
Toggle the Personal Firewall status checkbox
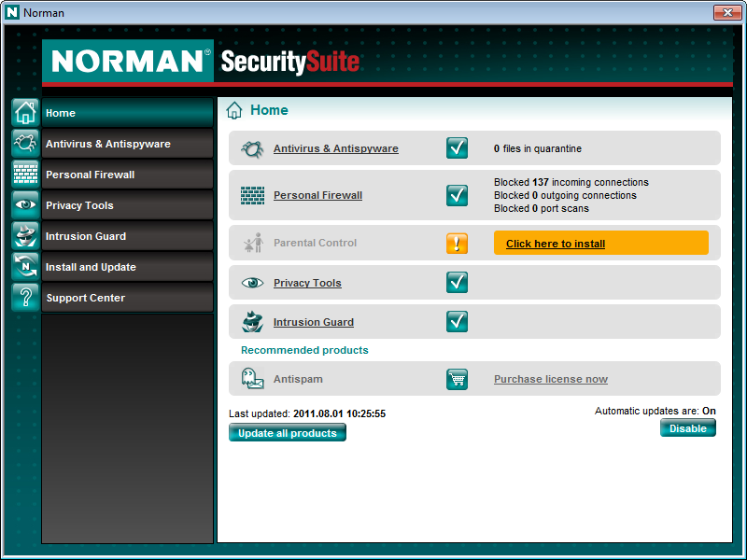[457, 195]
